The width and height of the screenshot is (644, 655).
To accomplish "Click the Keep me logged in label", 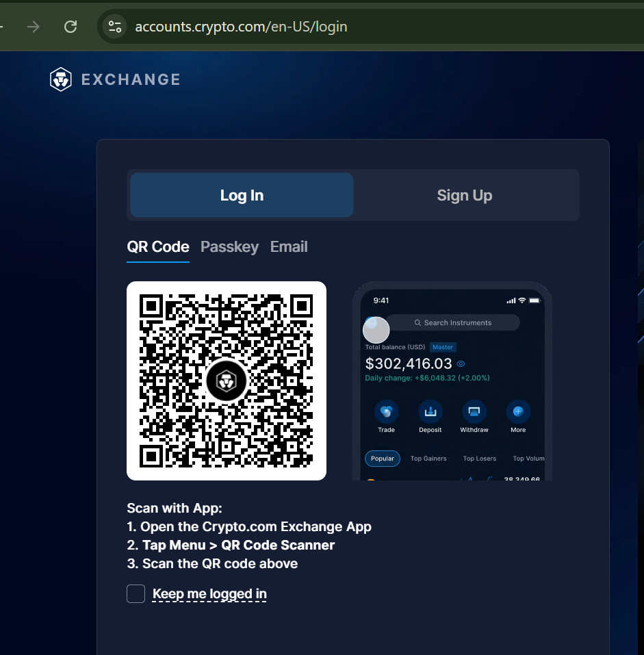I will pos(209,593).
